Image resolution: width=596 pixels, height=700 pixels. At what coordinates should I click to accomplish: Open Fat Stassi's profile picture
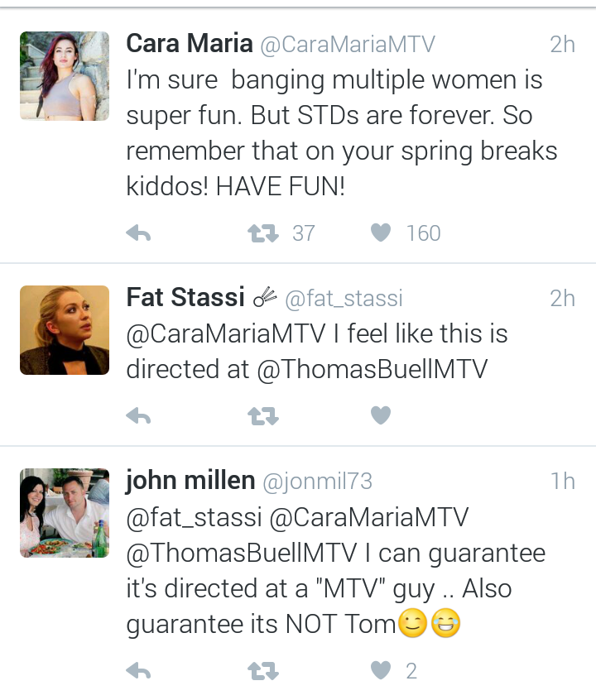[65, 330]
